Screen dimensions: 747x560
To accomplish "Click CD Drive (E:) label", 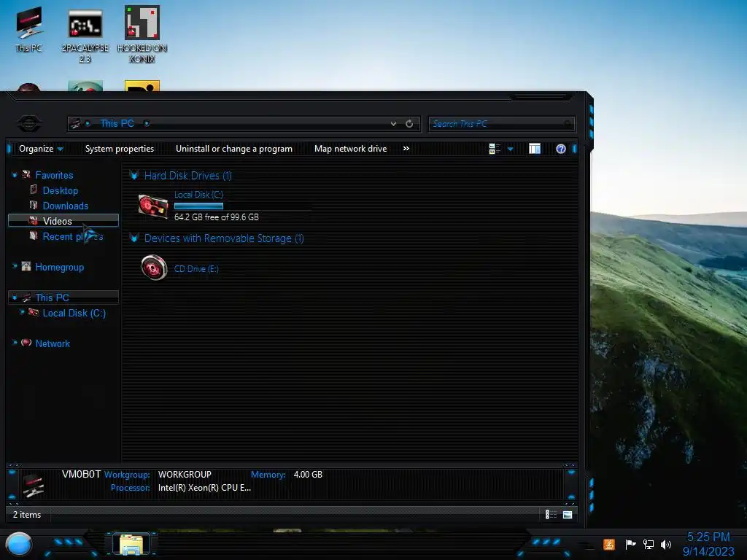I will click(196, 269).
